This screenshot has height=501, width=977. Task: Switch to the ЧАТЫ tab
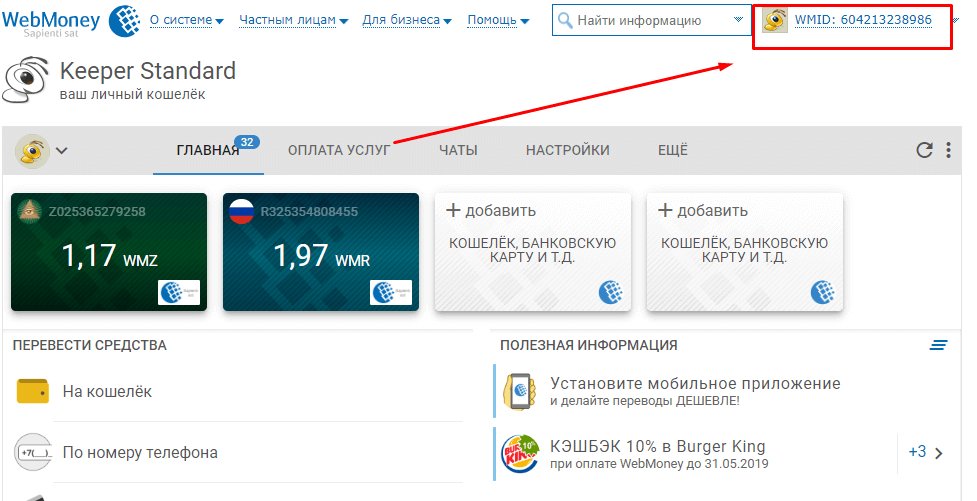[x=458, y=150]
